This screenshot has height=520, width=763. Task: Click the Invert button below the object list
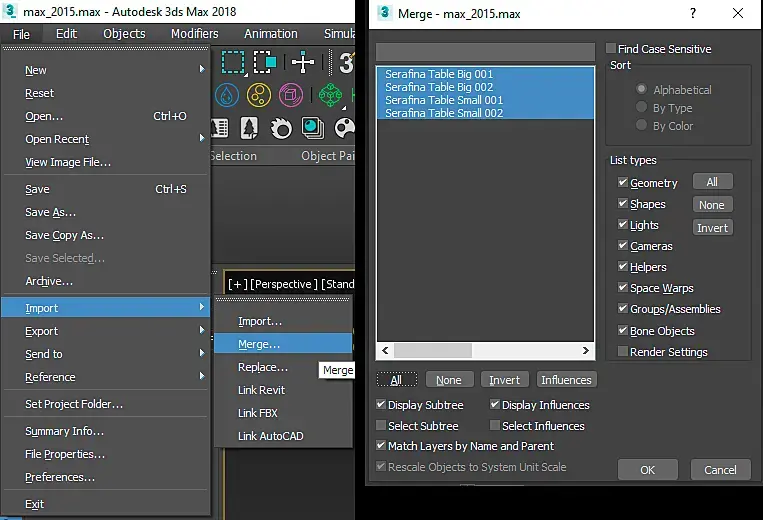[505, 380]
